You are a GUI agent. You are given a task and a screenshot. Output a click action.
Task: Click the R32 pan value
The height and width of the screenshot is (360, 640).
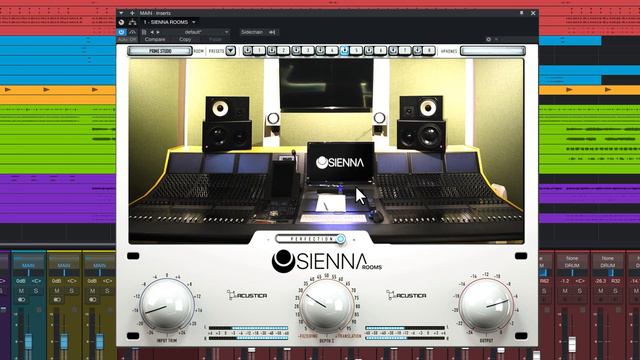616,281
